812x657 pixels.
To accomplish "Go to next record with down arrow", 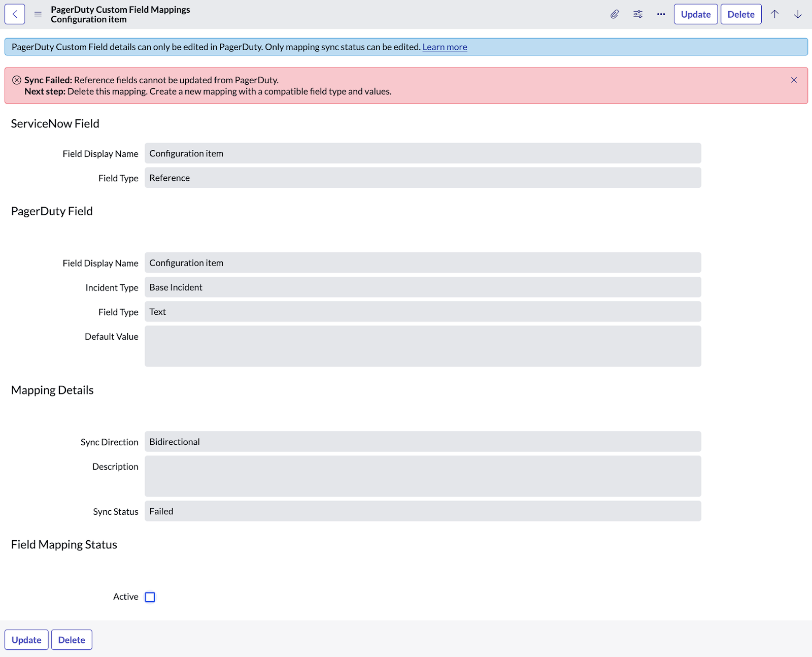I will pos(798,14).
